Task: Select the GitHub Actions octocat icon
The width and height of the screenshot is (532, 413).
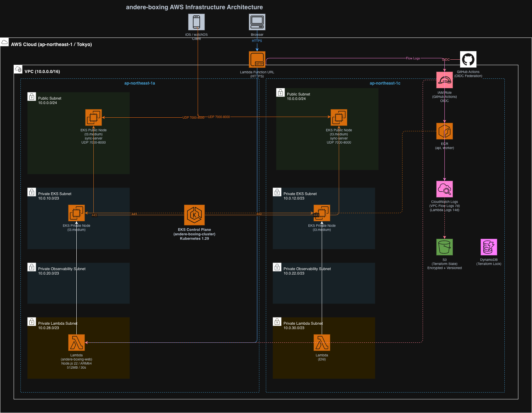Action: pos(468,60)
